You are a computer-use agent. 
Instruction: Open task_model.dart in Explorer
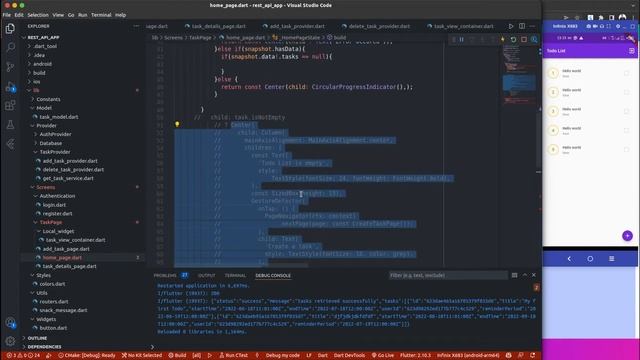pos(59,117)
